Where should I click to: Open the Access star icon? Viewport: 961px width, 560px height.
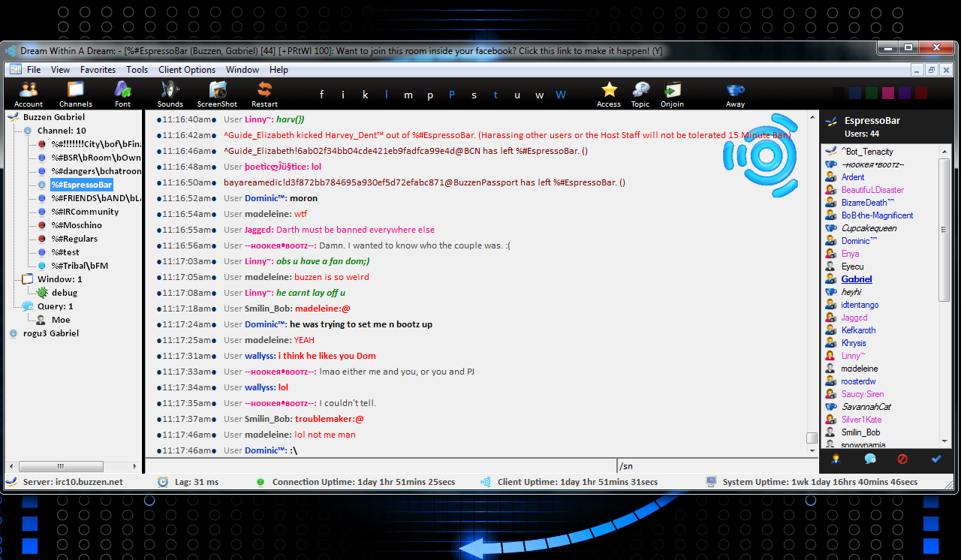click(609, 94)
